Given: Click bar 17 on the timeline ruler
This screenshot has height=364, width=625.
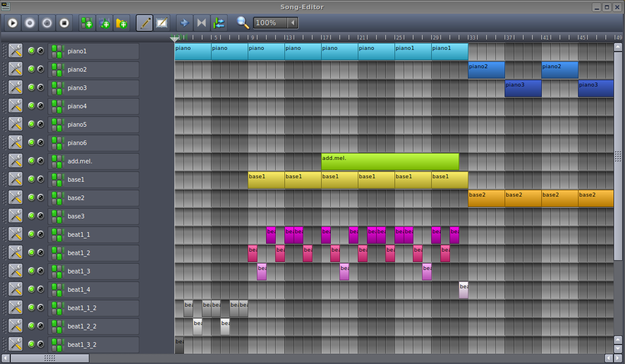Looking at the screenshot, I should coord(325,37).
